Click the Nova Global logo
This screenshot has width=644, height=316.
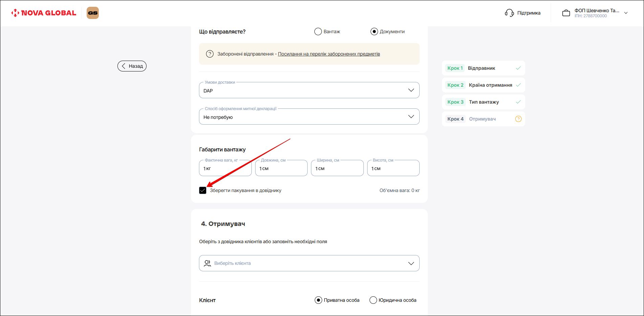(x=44, y=13)
